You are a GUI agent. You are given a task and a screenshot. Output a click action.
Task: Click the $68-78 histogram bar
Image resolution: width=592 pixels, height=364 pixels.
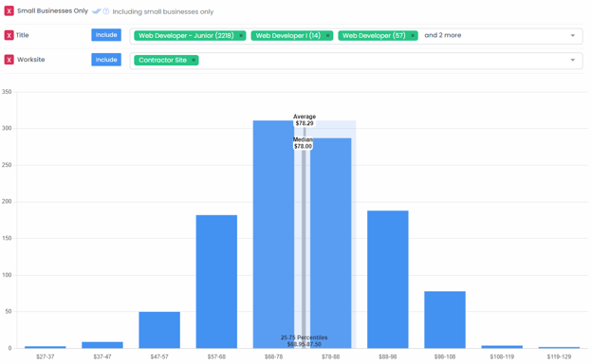(x=273, y=234)
